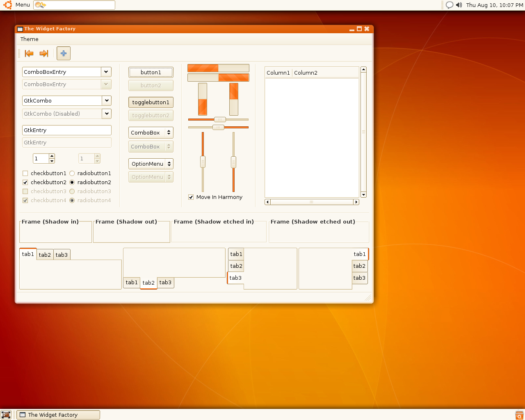
Task: Expand GtkCombo (Disabled) dropdown arrow
Action: (x=107, y=114)
